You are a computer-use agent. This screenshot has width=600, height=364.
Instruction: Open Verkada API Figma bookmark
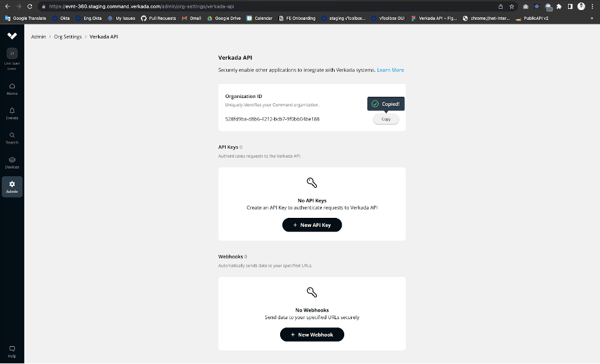(434, 18)
